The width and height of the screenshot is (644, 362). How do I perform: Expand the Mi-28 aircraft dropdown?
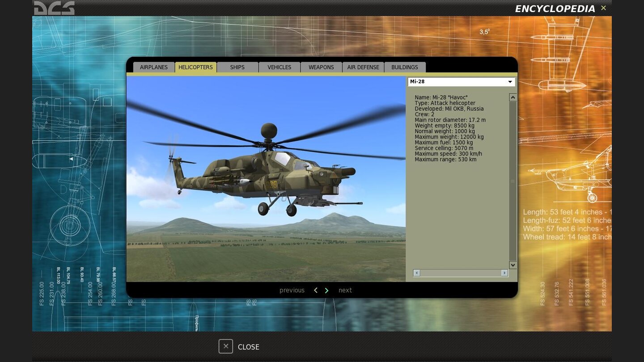point(461,82)
